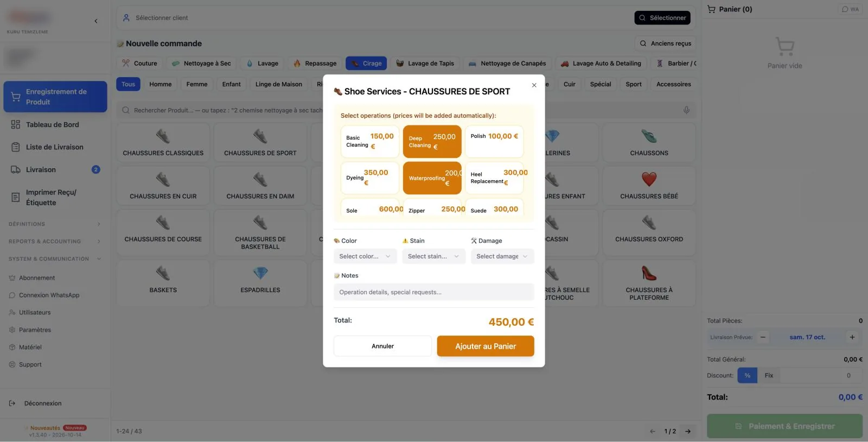The height and width of the screenshot is (442, 868).
Task: Add to cart with Ajouter au Panier
Action: [486, 346]
